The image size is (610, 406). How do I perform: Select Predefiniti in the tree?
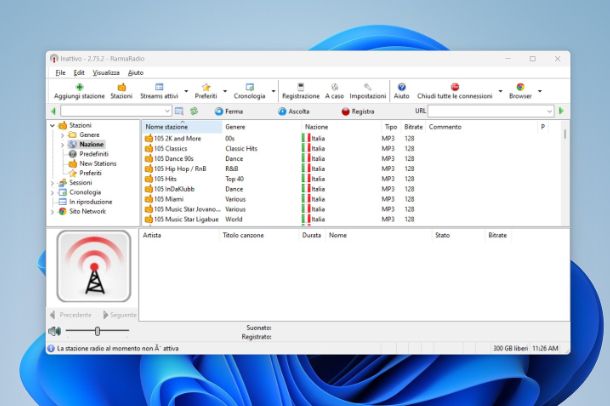coord(94,154)
